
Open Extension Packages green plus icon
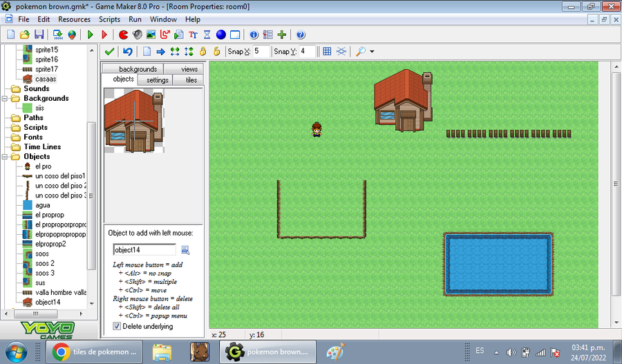click(x=282, y=35)
